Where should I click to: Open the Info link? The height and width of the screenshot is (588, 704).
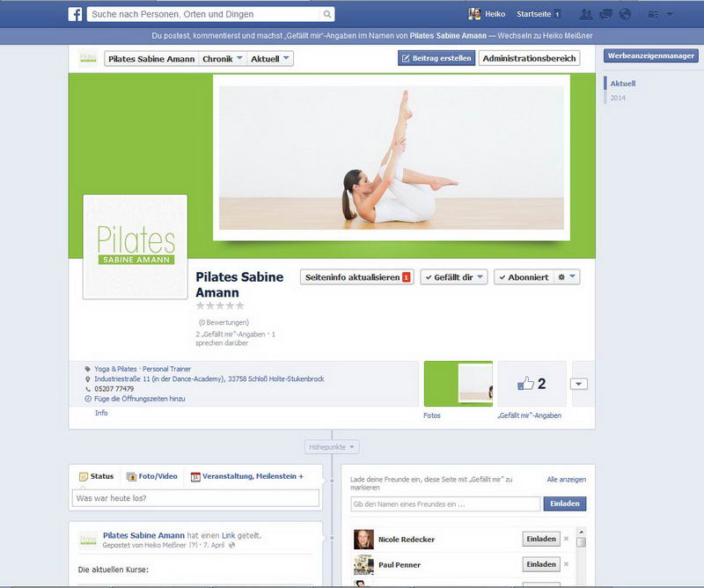[101, 413]
